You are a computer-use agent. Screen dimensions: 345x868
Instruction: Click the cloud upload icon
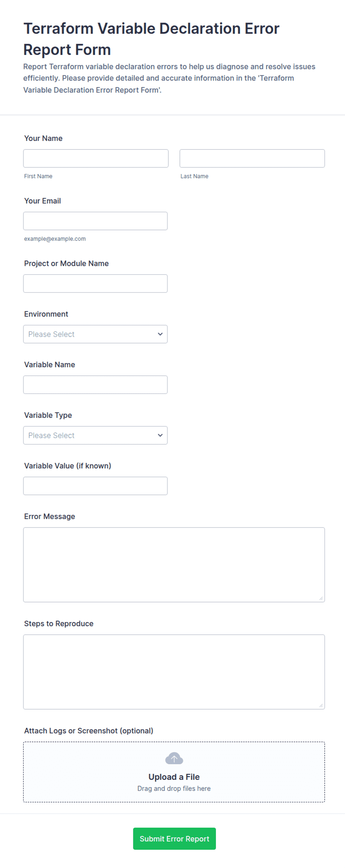click(x=174, y=758)
